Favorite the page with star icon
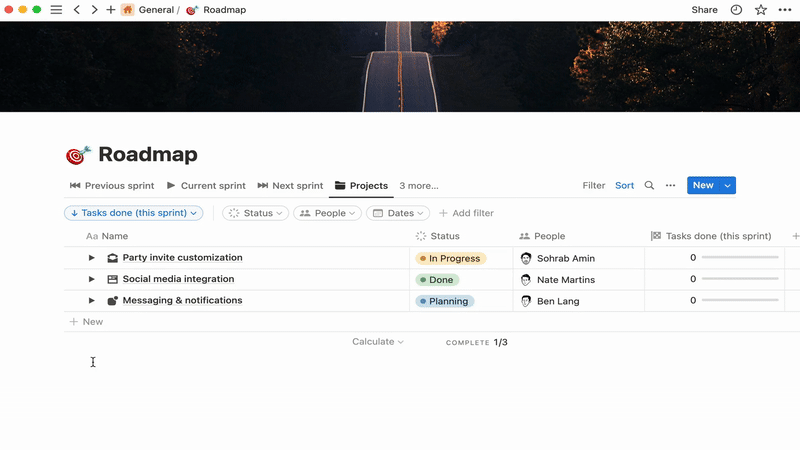 [x=761, y=10]
